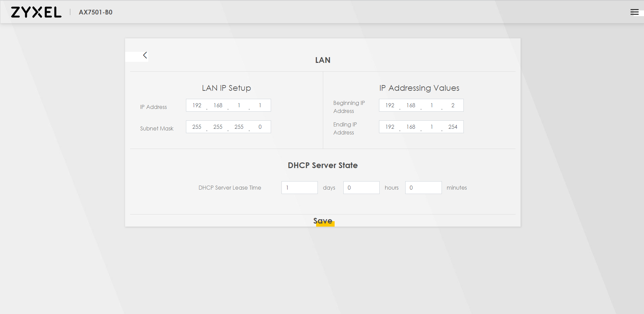
Task: Focus first octet of Ending IP Address
Action: [x=390, y=127]
